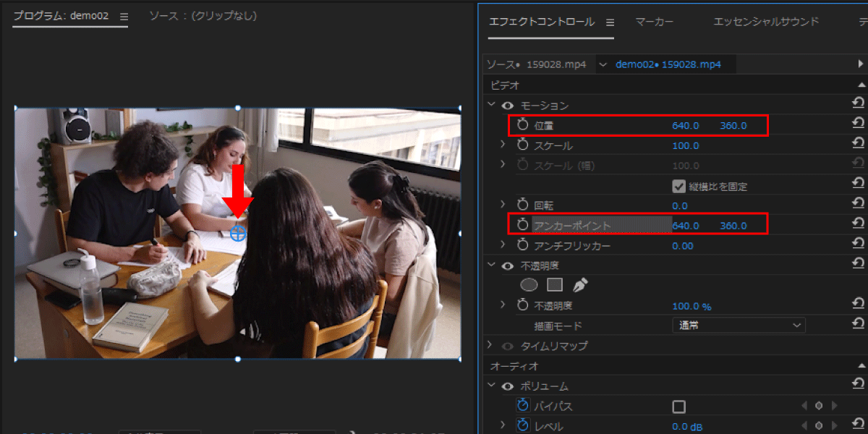Viewport: 868px width, 434px height.
Task: Toggle the スケール stopwatch animation
Action: click(x=523, y=145)
